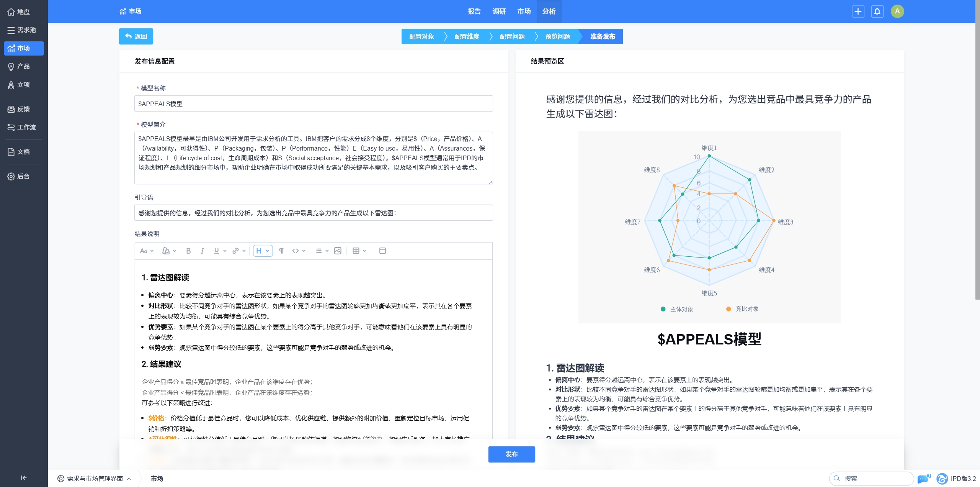Click the IPD版3.2 logo icon
980x487 pixels.
(942, 478)
